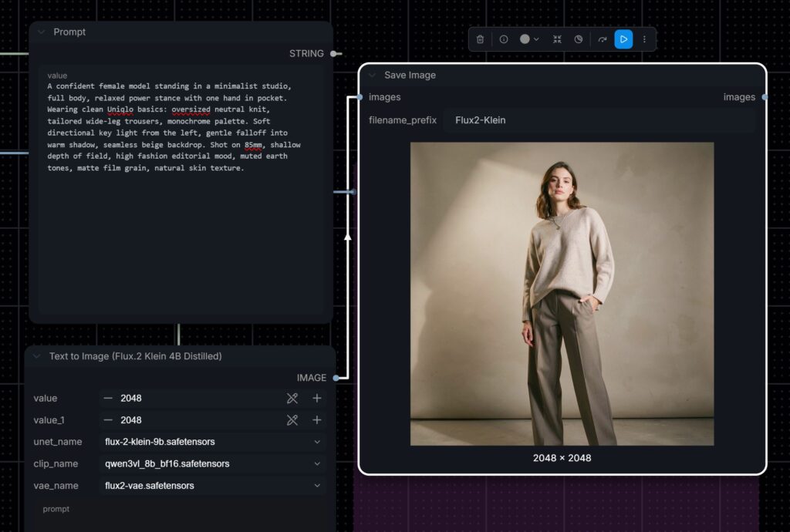Collapse the Prompt node with its chevron
Screen dimensions: 790x532
point(42,32)
